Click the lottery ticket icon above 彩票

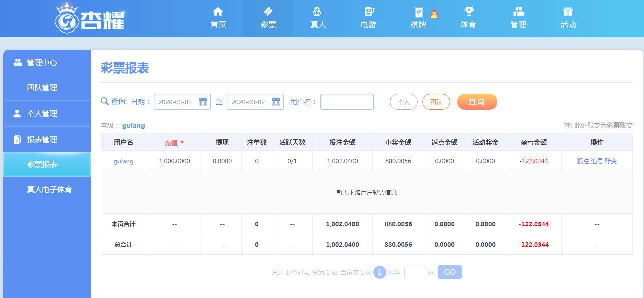tap(268, 11)
